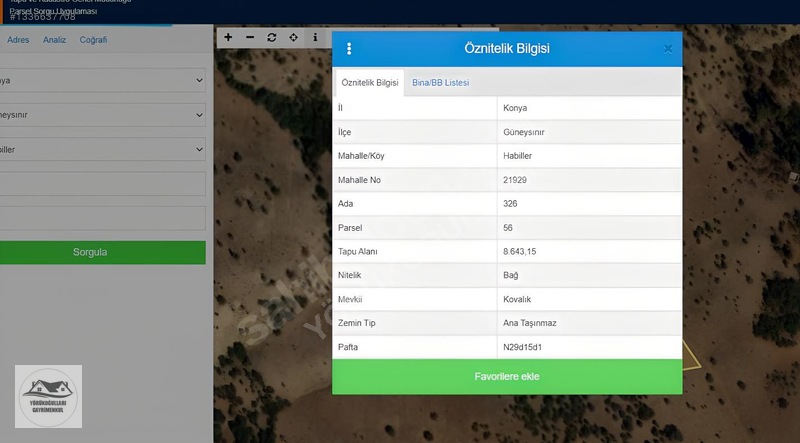
Task: Select the Mevkii value Kovalık
Action: (x=590, y=299)
